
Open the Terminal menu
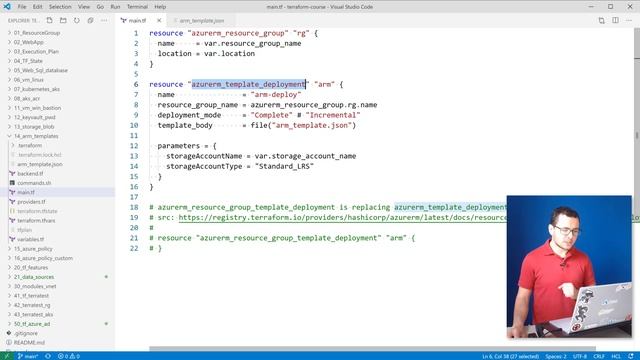(x=137, y=7)
